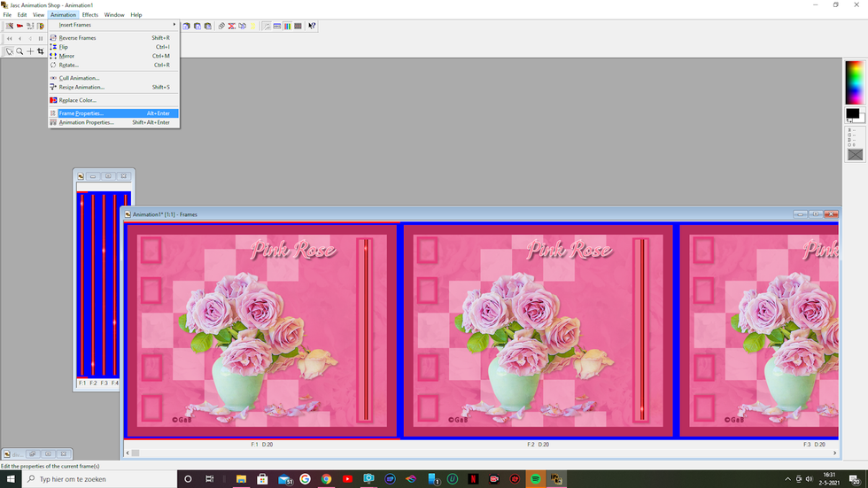The image size is (868, 488).
Task: Click the context help arrow-question icon
Action: (x=312, y=26)
